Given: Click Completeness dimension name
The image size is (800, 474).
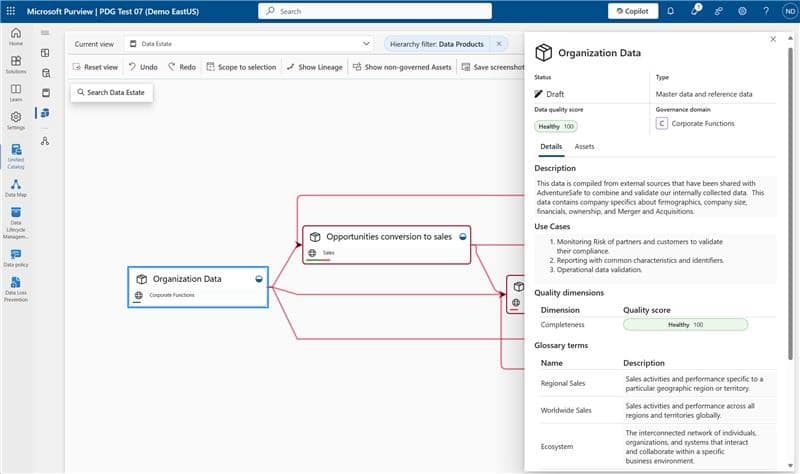Looking at the screenshot, I should (562, 325).
